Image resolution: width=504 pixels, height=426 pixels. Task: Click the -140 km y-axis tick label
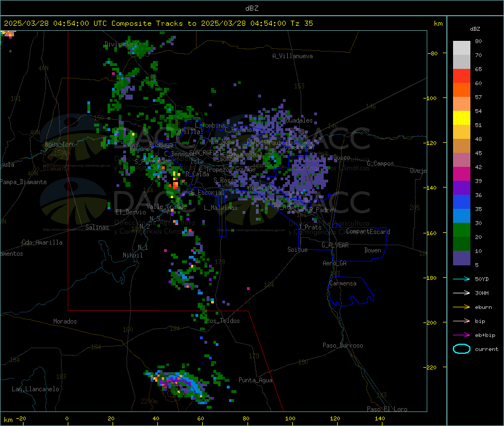click(x=431, y=188)
